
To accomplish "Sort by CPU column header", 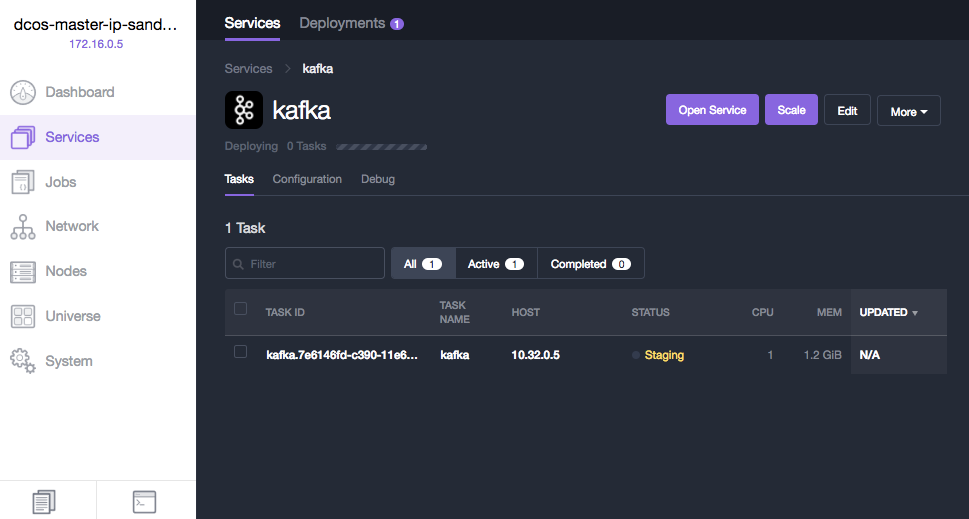I will click(763, 313).
